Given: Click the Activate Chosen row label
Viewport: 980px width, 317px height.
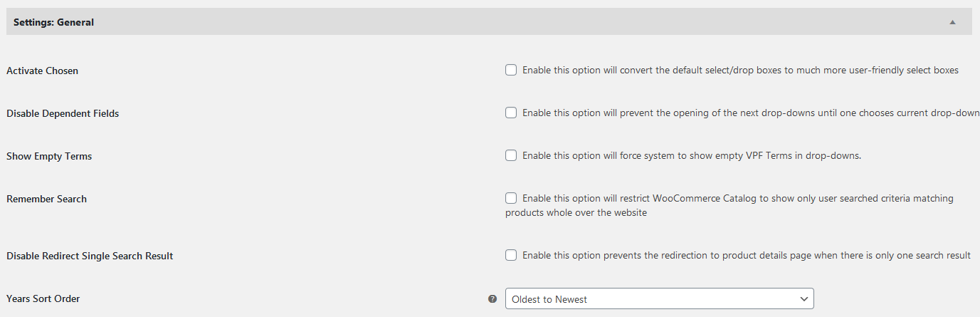Looking at the screenshot, I should click(x=42, y=71).
